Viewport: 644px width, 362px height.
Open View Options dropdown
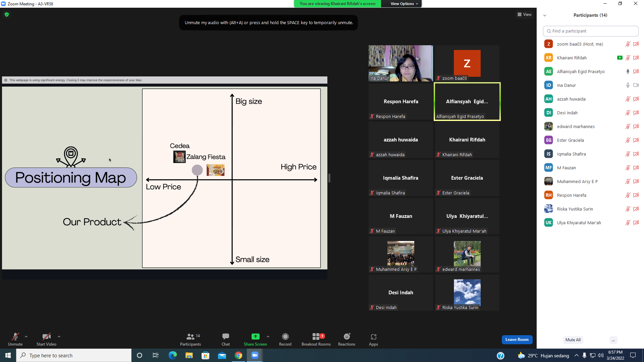click(x=404, y=4)
